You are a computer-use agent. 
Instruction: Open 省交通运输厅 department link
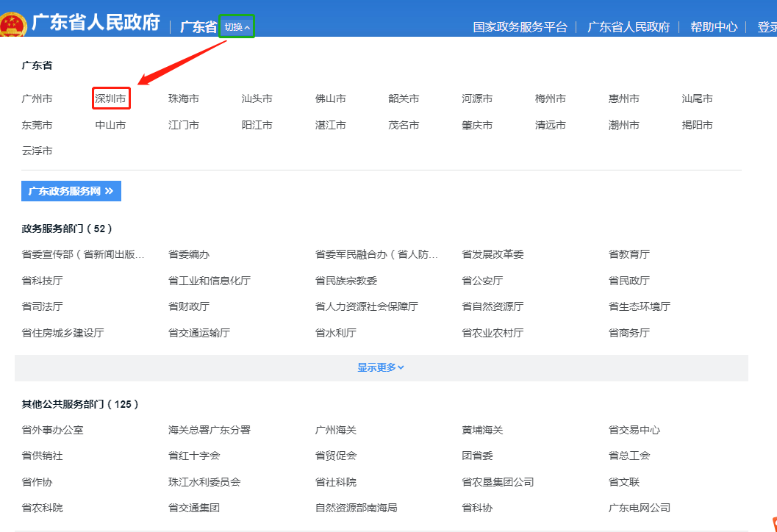(198, 333)
